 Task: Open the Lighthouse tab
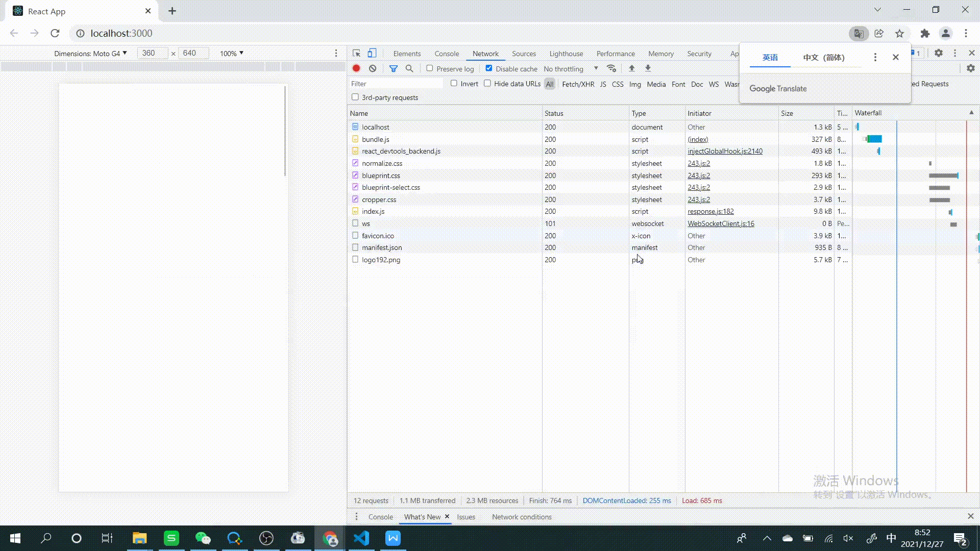(x=566, y=54)
